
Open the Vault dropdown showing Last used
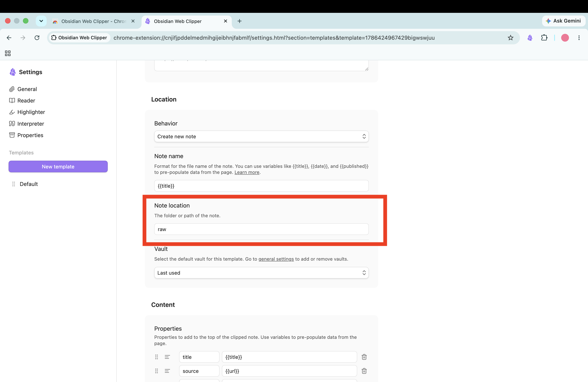pyautogui.click(x=261, y=273)
